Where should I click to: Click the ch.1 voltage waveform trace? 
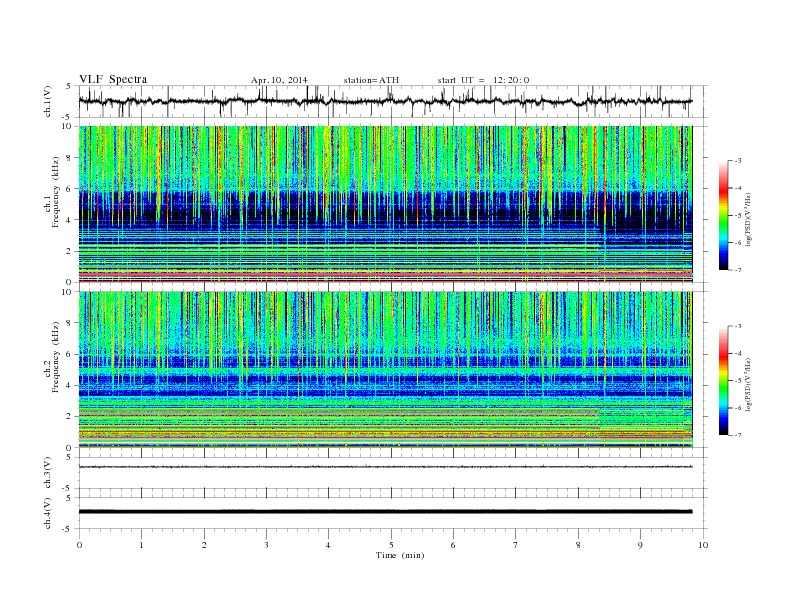pos(385,101)
